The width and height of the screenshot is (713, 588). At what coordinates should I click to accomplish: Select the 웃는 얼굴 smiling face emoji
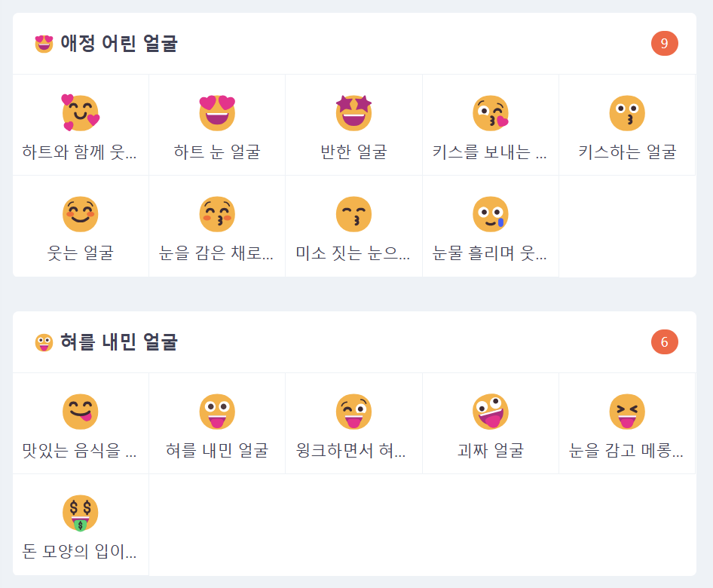pos(81,213)
